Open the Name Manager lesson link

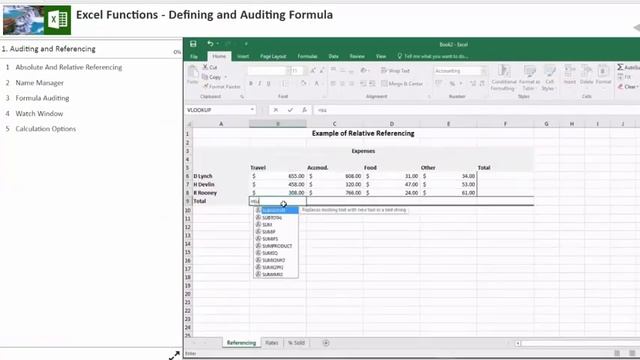(40, 83)
